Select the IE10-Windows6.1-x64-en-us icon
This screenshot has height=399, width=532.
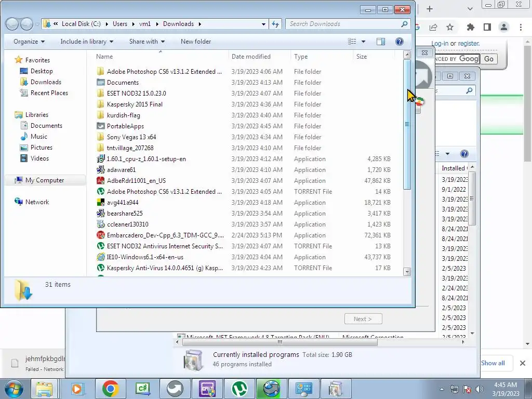(x=100, y=257)
